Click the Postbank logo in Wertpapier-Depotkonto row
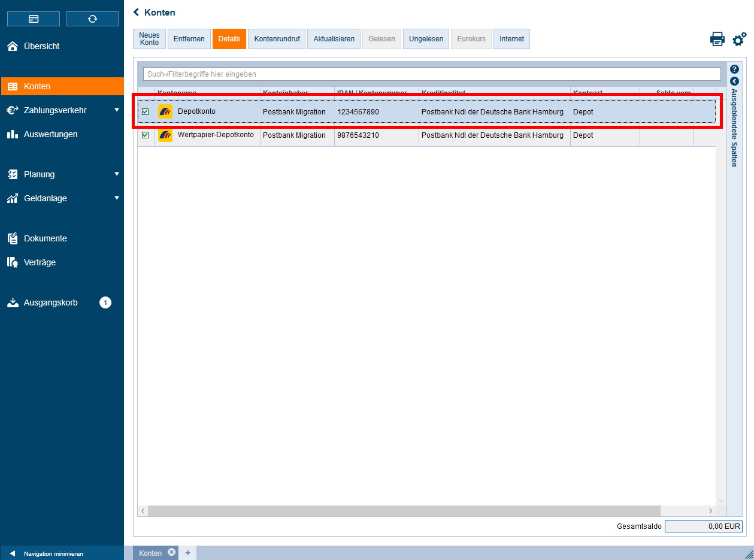The image size is (754, 560). click(x=165, y=135)
